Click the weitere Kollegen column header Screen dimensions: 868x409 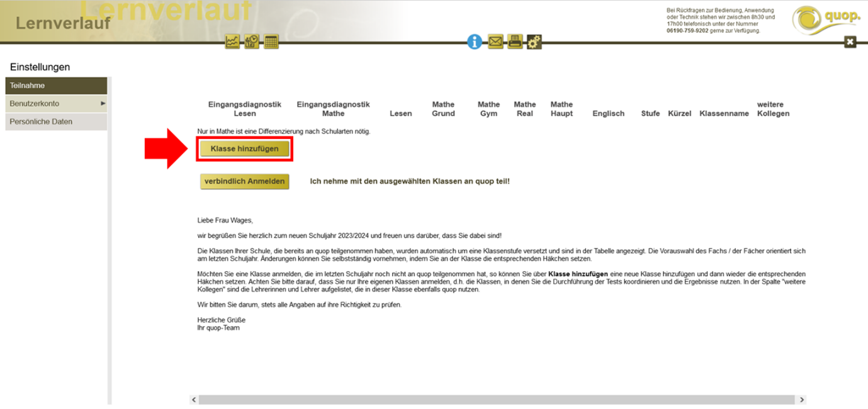point(773,109)
